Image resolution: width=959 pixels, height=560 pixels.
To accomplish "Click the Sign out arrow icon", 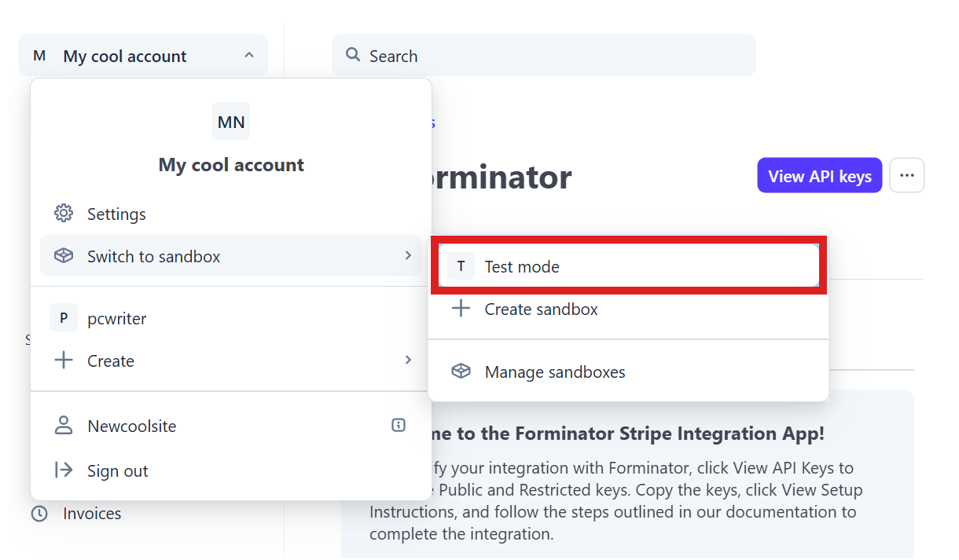I will tap(64, 470).
